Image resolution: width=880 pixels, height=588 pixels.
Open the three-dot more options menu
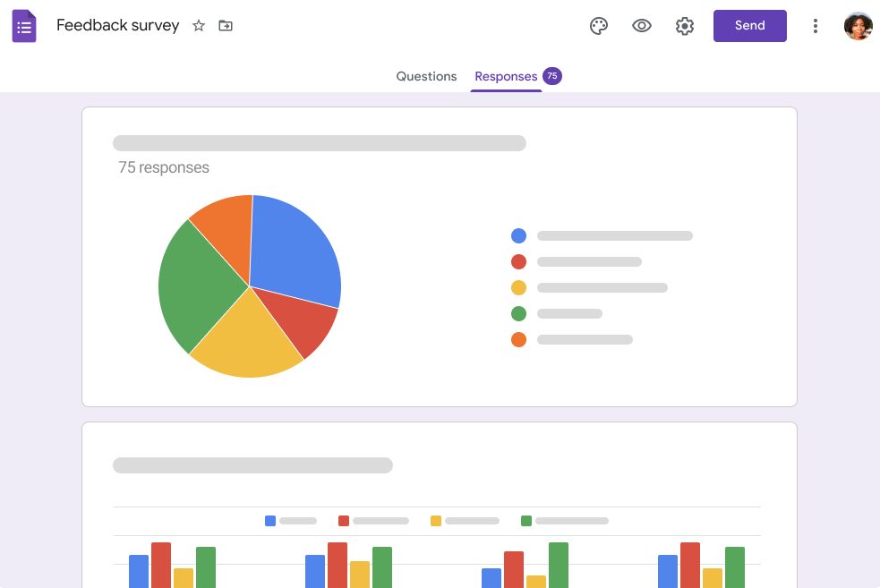pos(816,26)
